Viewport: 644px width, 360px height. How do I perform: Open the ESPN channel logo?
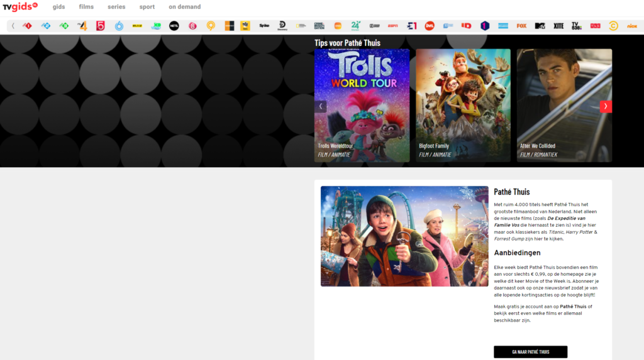[x=392, y=26]
